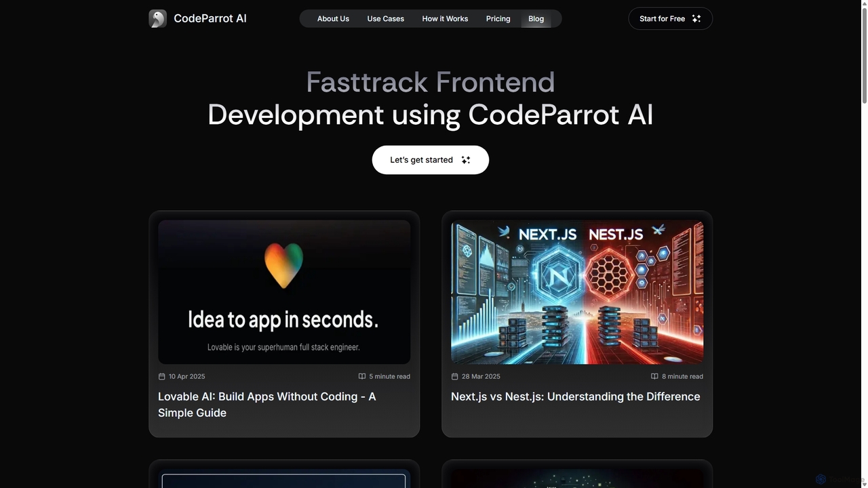
Task: Open the Next.js vs Nest.js thumbnail image
Action: (577, 292)
